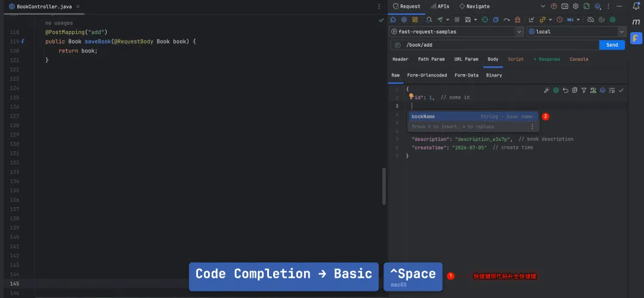Open the blue hexagon settings icon in toolbar
This screenshot has width=644, height=298.
coord(404,20)
